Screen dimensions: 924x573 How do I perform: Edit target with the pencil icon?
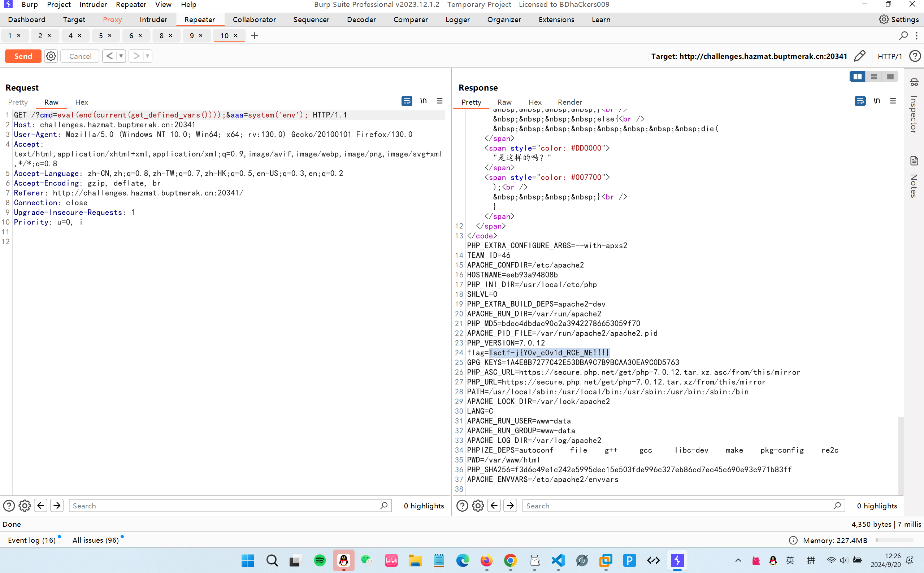(x=860, y=56)
